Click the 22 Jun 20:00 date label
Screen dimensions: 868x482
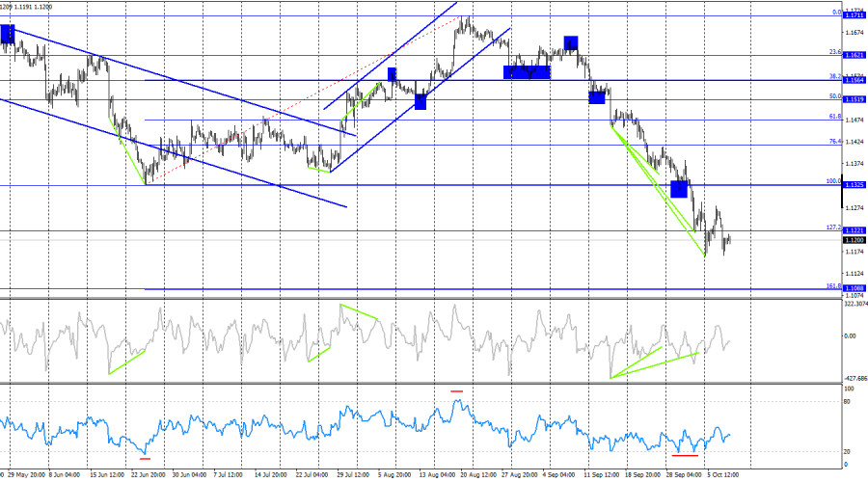pos(148,475)
